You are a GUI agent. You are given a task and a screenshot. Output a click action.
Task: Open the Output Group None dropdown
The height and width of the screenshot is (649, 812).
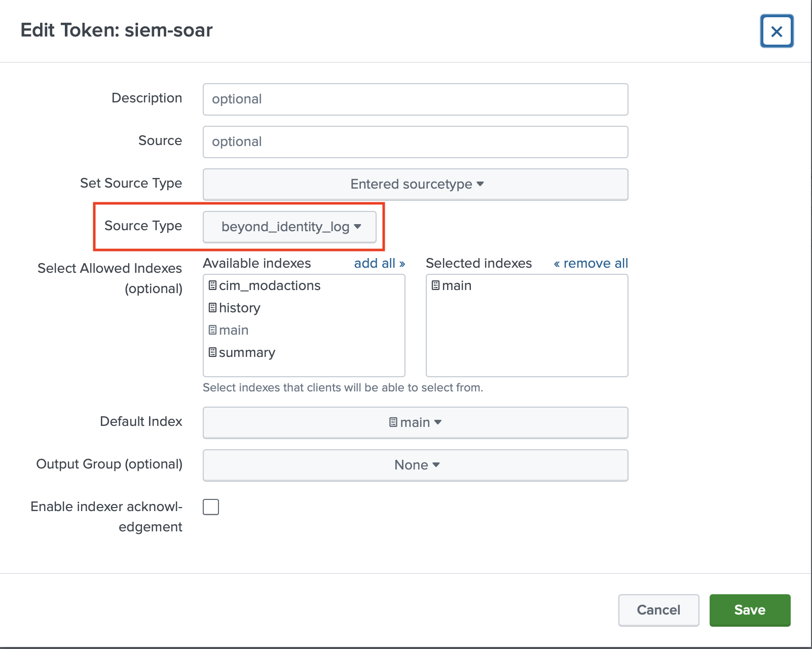pos(415,465)
